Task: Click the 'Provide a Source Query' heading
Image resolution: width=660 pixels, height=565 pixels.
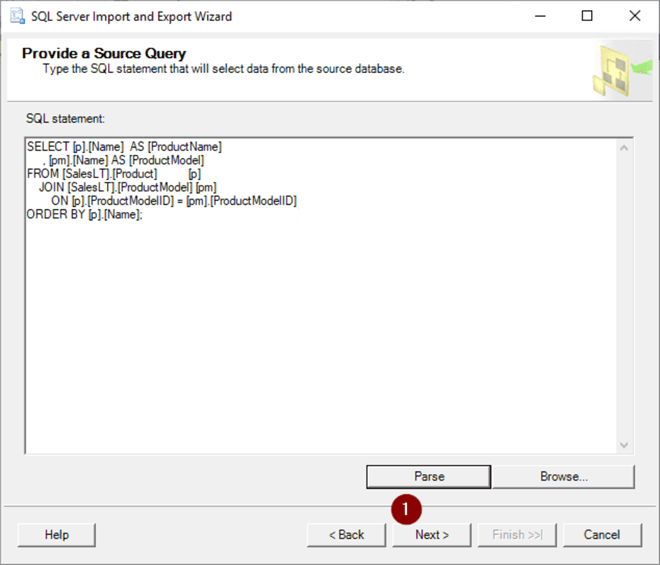Action: [x=104, y=53]
